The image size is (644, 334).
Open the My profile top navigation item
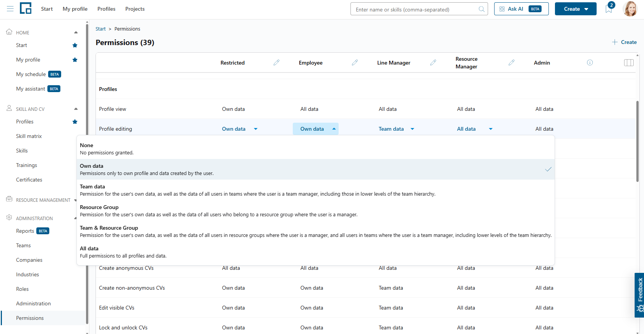pos(75,9)
